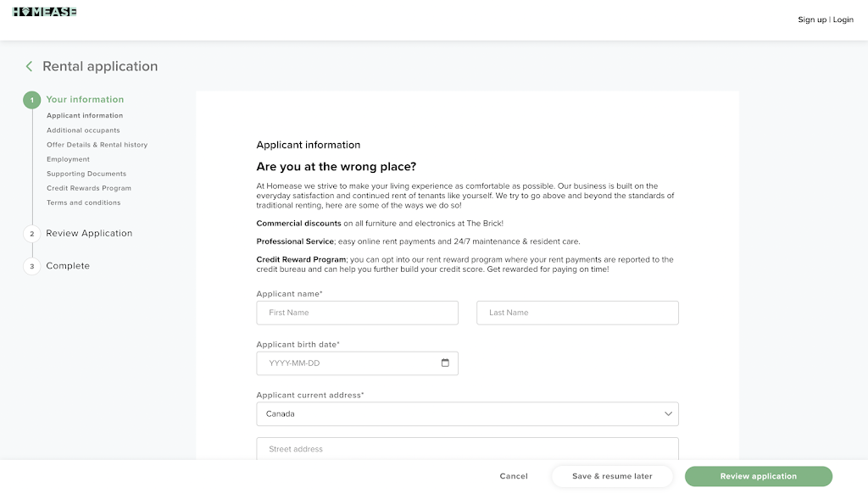
Task: Click the Review application button
Action: click(x=759, y=476)
